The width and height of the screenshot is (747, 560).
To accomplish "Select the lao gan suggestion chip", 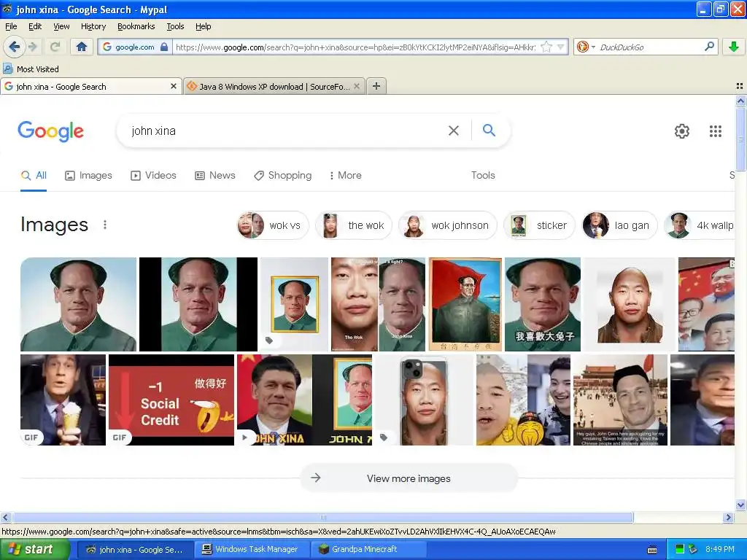I will point(619,225).
